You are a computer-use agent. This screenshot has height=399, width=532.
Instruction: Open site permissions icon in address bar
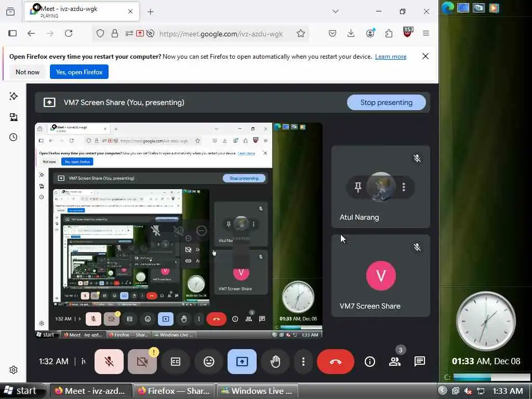(x=129, y=33)
